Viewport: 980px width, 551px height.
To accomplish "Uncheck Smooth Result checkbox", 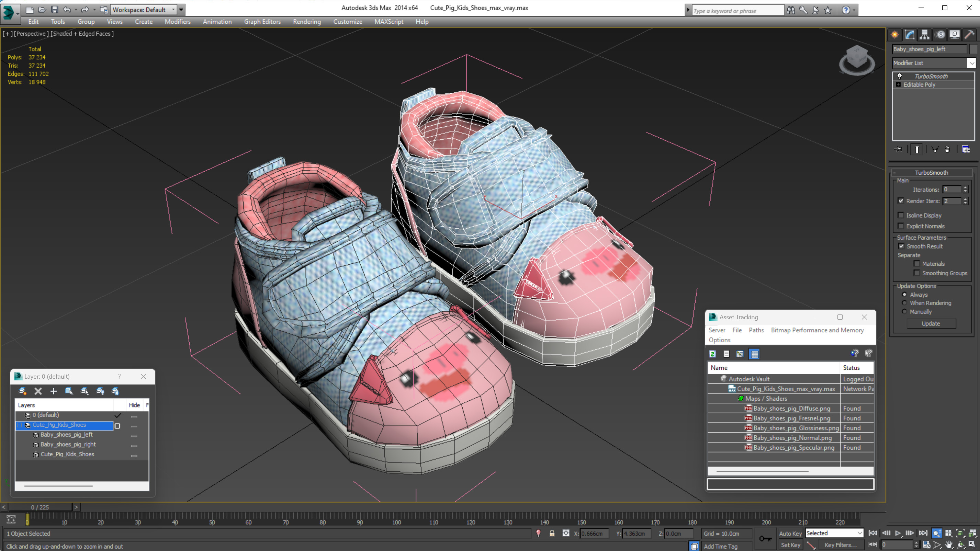I will (x=901, y=246).
